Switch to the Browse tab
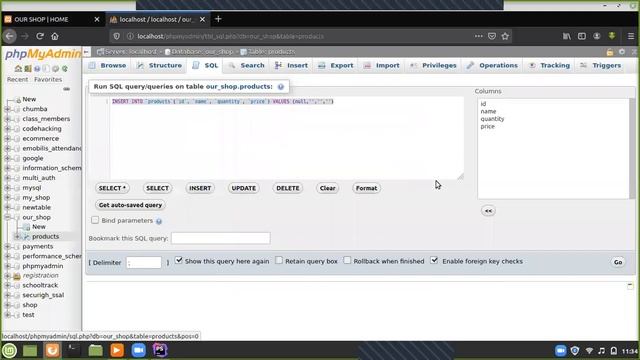 pos(108,65)
